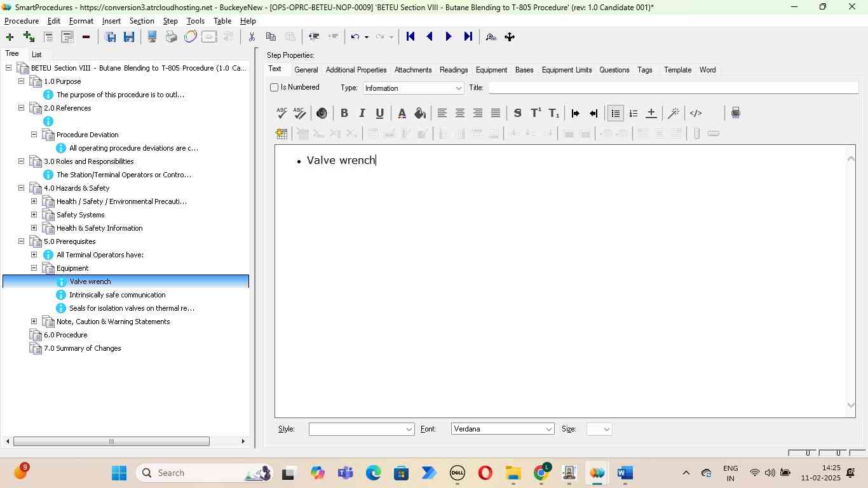Click the Copy icon in toolbar
The width and height of the screenshot is (868, 488).
(271, 37)
